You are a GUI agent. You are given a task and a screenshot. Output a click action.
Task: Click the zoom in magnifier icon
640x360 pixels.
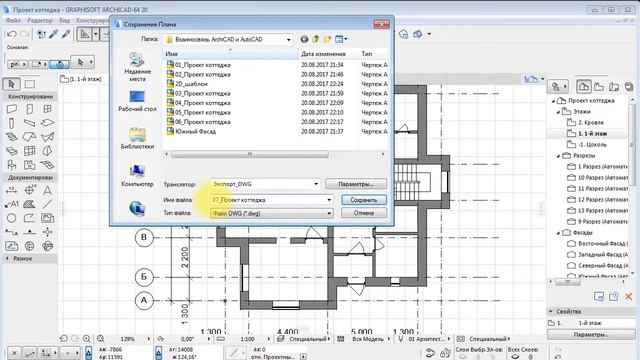pyautogui.click(x=87, y=339)
